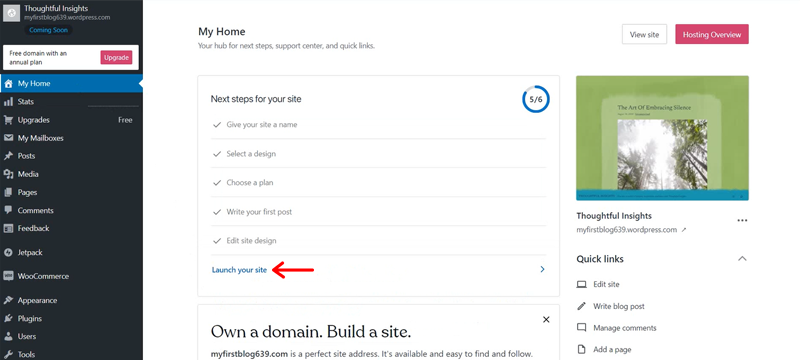800x360 pixels.
Task: Click the pencil icon beside Write blog post
Action: coord(581,306)
